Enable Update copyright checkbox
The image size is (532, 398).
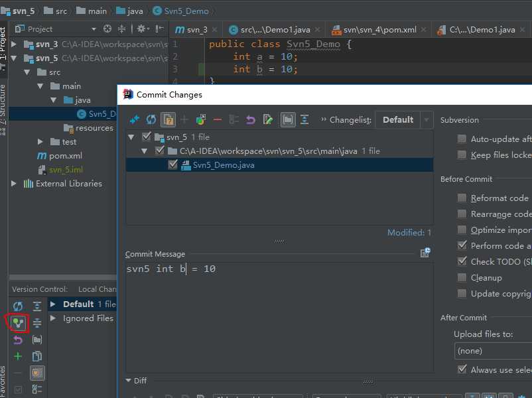tap(462, 293)
